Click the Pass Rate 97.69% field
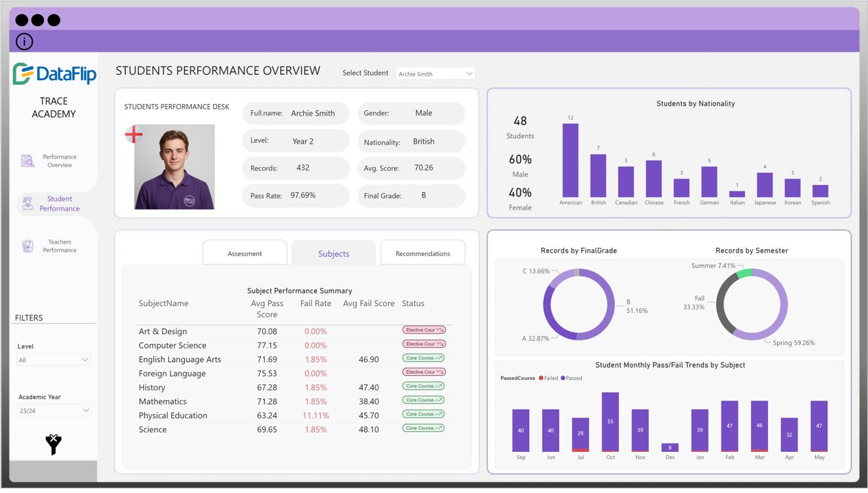 [x=296, y=195]
